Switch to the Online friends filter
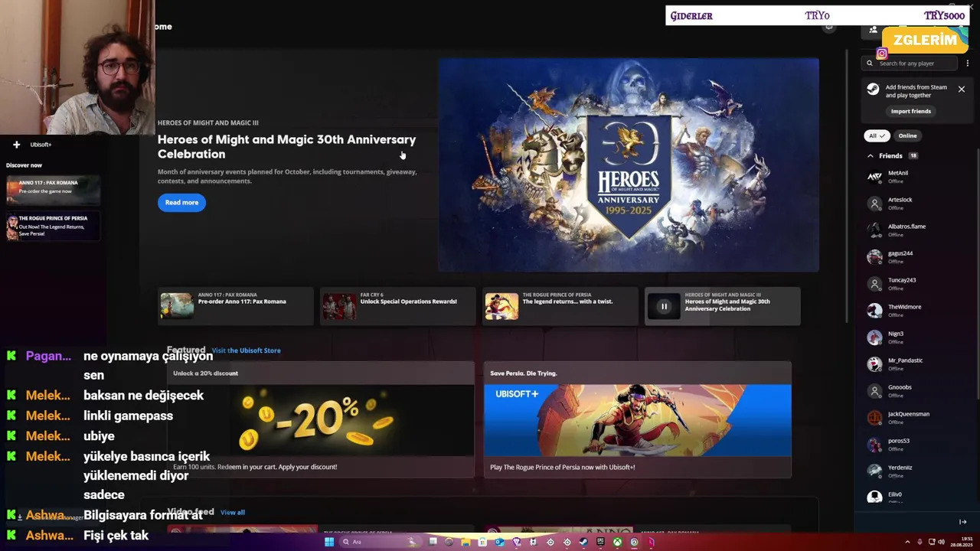980x551 pixels. point(907,135)
